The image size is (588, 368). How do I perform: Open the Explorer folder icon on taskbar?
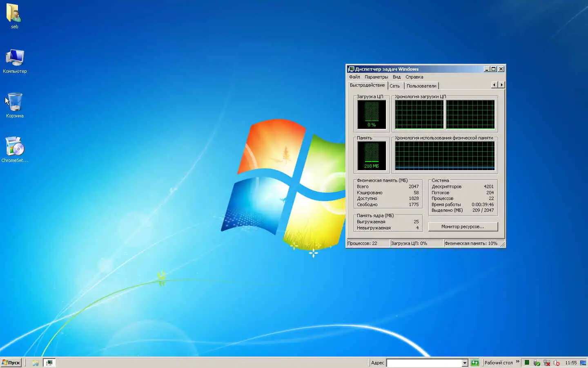[x=36, y=363]
